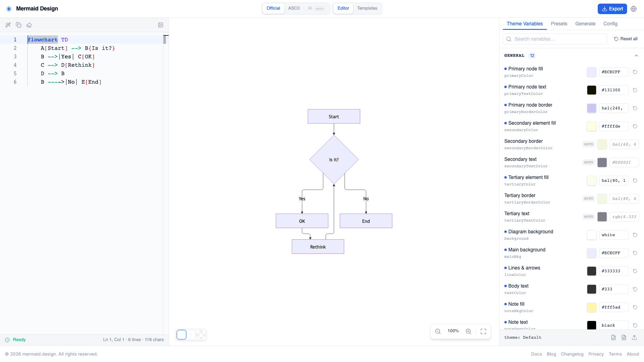Viewport: 644px width, 362px height.
Task: Reset Lines & arrows color
Action: pos(635,271)
